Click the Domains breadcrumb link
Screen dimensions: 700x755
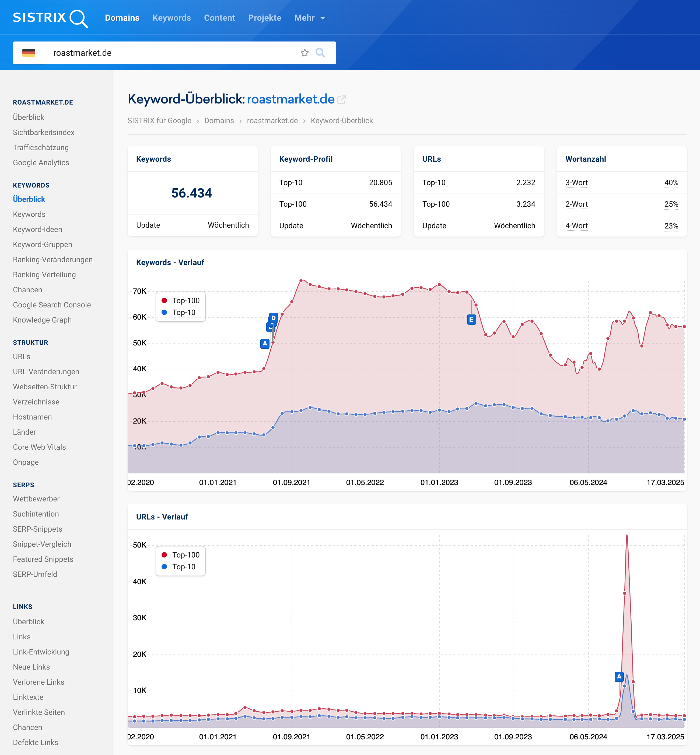coord(219,120)
